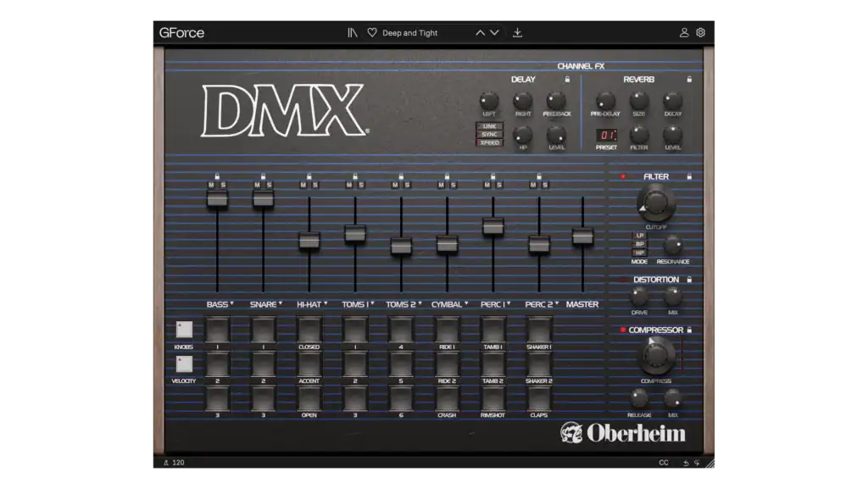Click the Reverb DECAY knob
Screen dimensions: 868x489
point(672,101)
